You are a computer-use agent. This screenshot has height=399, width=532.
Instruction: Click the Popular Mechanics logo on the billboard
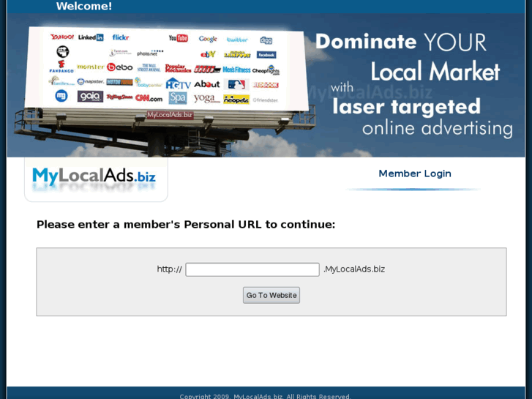178,68
